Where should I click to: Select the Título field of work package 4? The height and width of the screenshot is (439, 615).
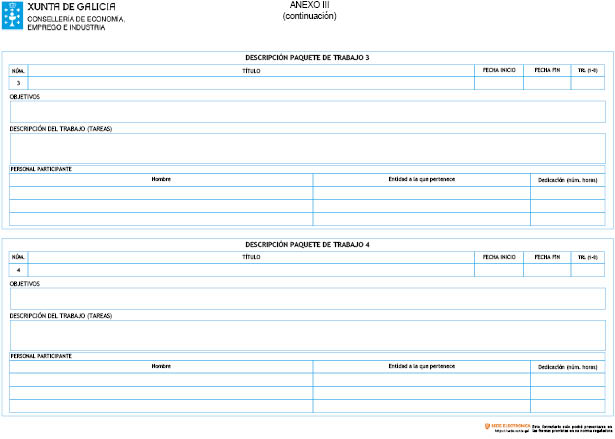pyautogui.click(x=251, y=270)
